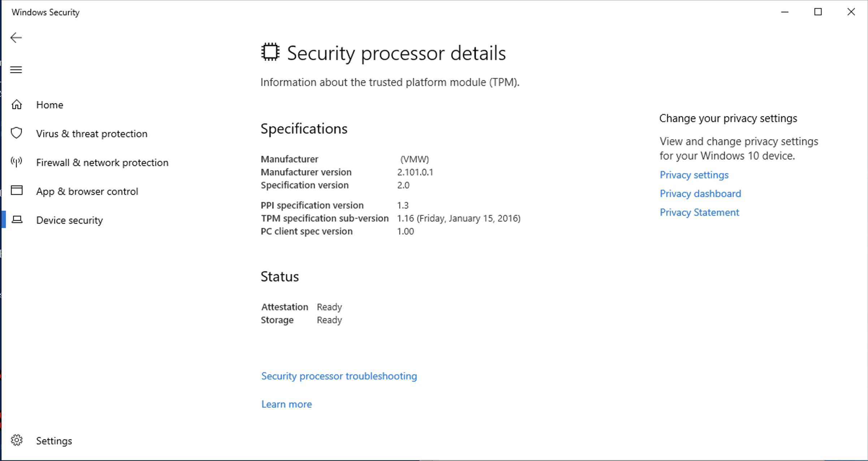Click the Firewall & network protection antenna icon
Screen dimensions: 868x461
[17, 162]
